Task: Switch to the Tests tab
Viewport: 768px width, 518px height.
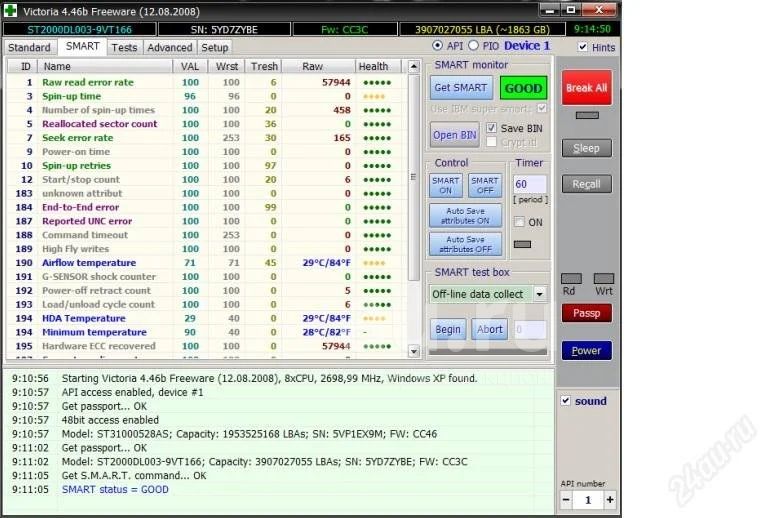Action: [x=124, y=47]
